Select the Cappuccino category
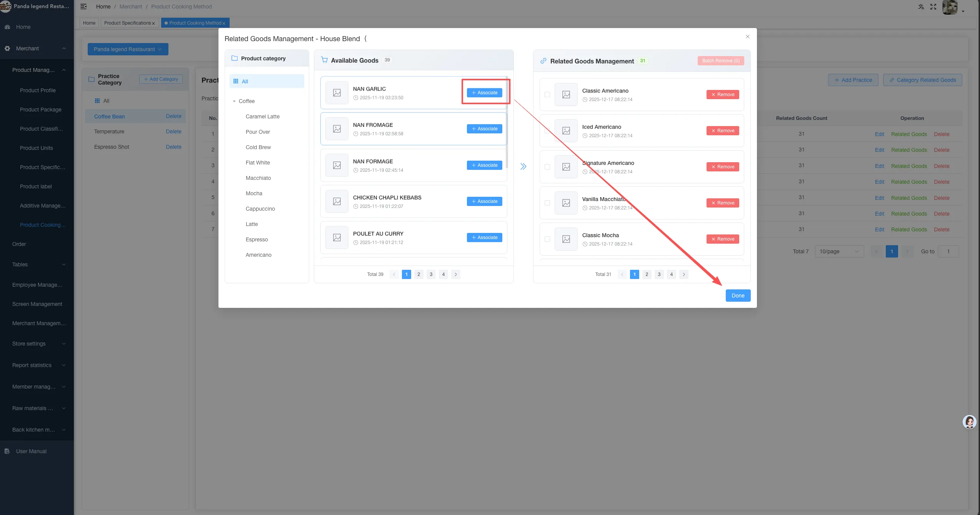 click(260, 209)
